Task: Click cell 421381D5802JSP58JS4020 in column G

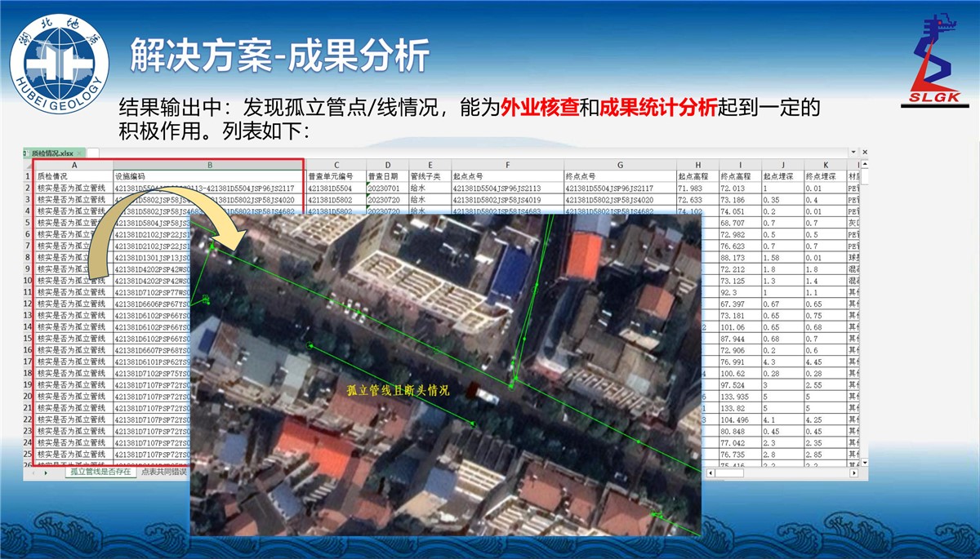Action: coord(620,199)
